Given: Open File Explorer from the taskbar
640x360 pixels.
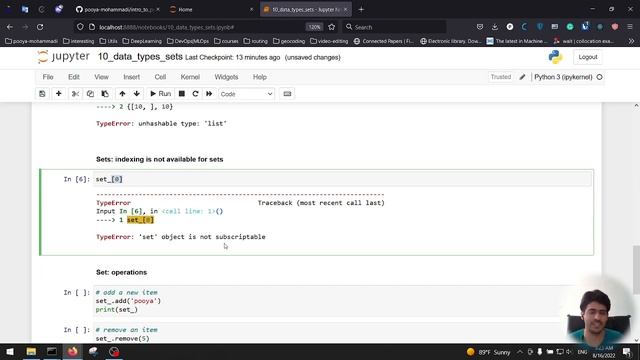Looking at the screenshot, I should coord(31,351).
